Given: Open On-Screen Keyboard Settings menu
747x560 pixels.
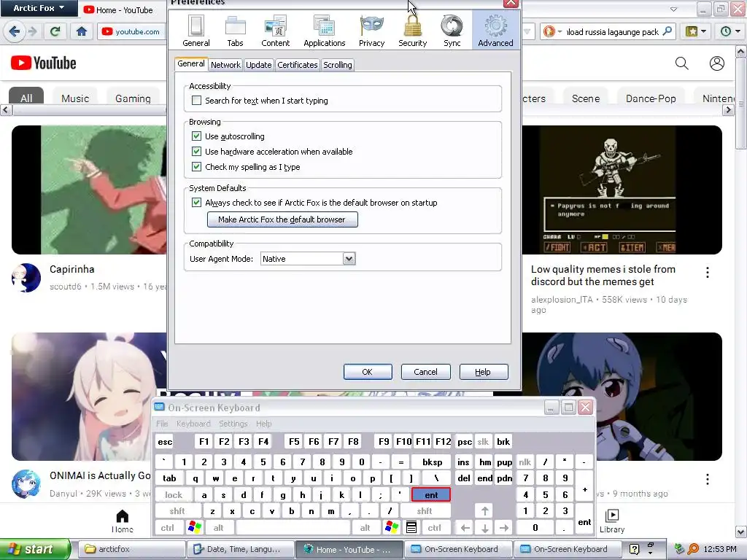Looking at the screenshot, I should click(x=233, y=424).
